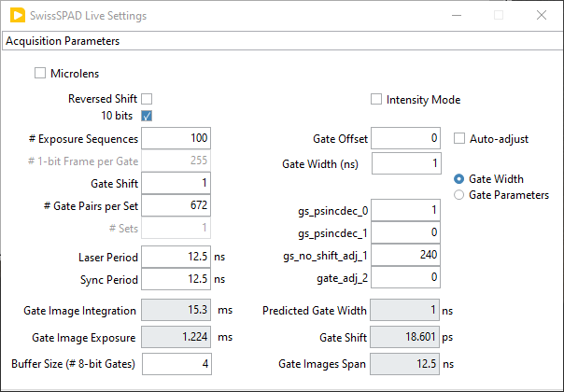This screenshot has width=564, height=392.
Task: Click the gs_psincdec_0 input field
Action: tap(406, 210)
